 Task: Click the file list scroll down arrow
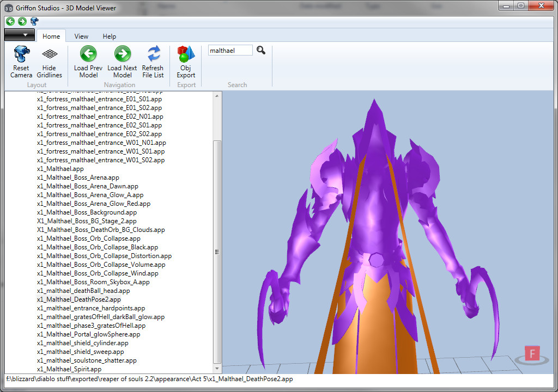217,369
